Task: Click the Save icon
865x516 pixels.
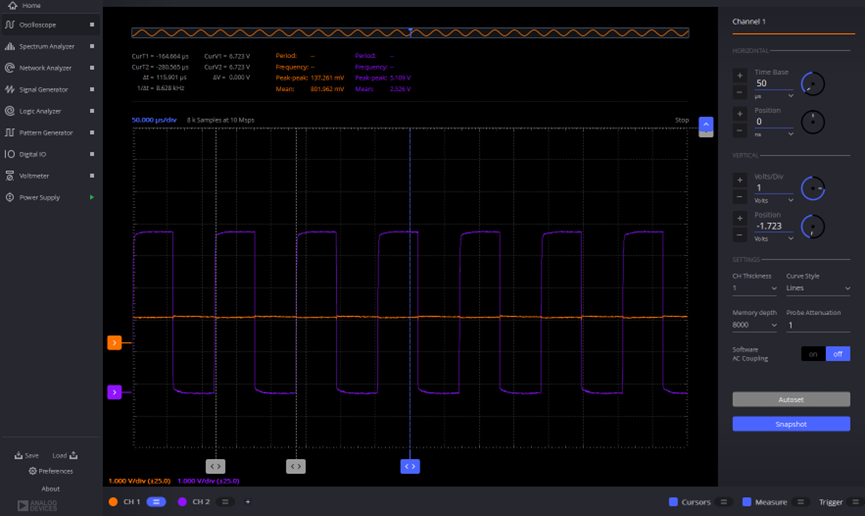Action: coord(18,455)
